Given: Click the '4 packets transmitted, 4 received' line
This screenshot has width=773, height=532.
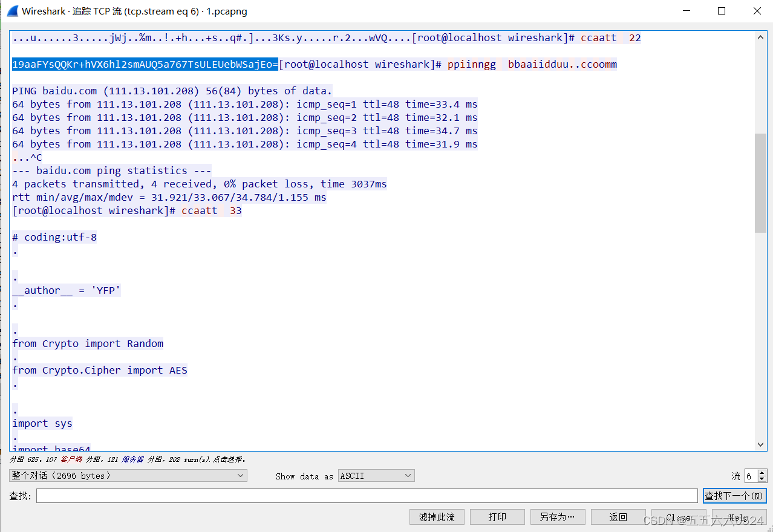Looking at the screenshot, I should pos(200,184).
